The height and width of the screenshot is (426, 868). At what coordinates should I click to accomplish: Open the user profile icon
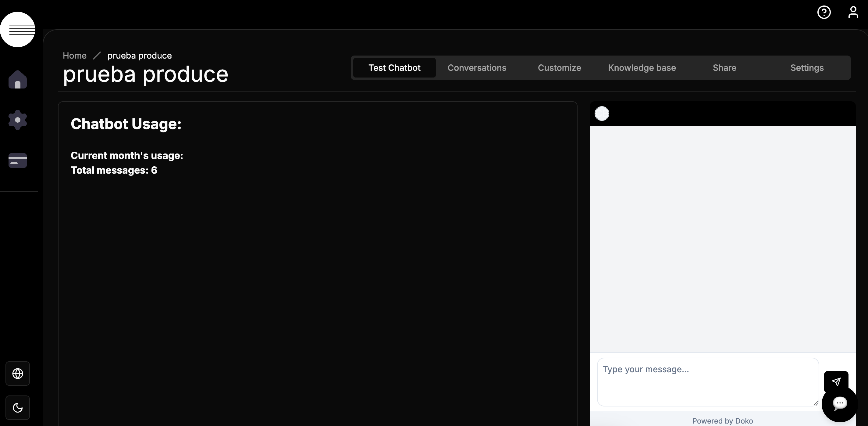click(x=853, y=13)
